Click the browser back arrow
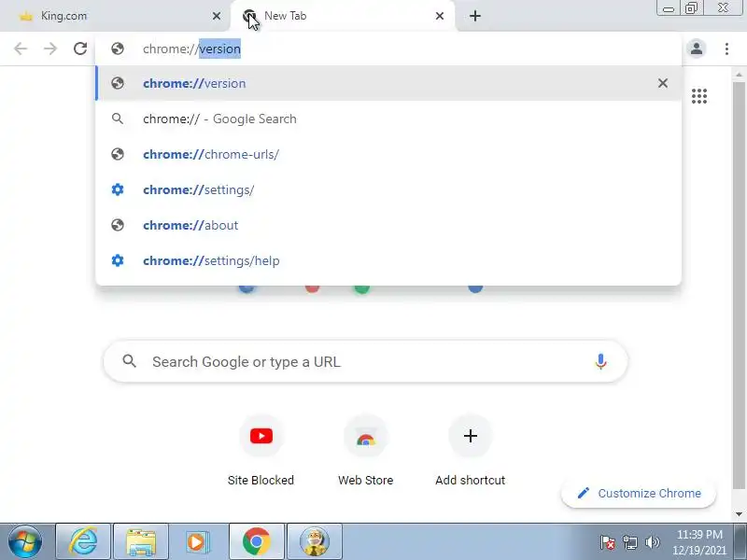The height and width of the screenshot is (560, 747). [21, 49]
